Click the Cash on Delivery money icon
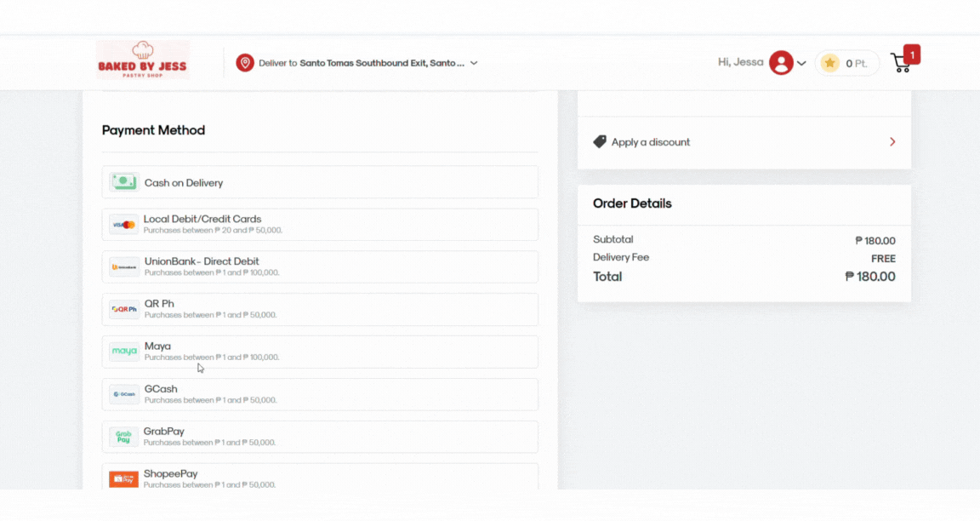The height and width of the screenshot is (521, 980). 123,182
